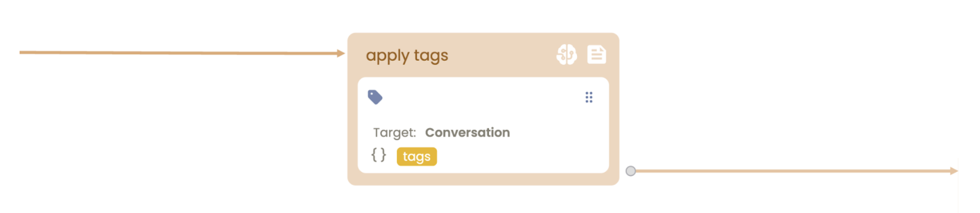980x213 pixels.
Task: Click the curly braces variable icon
Action: tap(379, 155)
